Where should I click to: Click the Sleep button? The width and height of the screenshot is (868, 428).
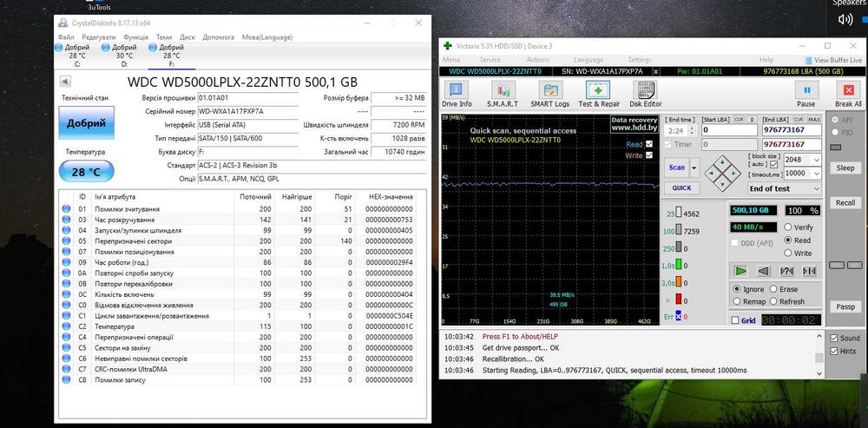[x=845, y=168]
